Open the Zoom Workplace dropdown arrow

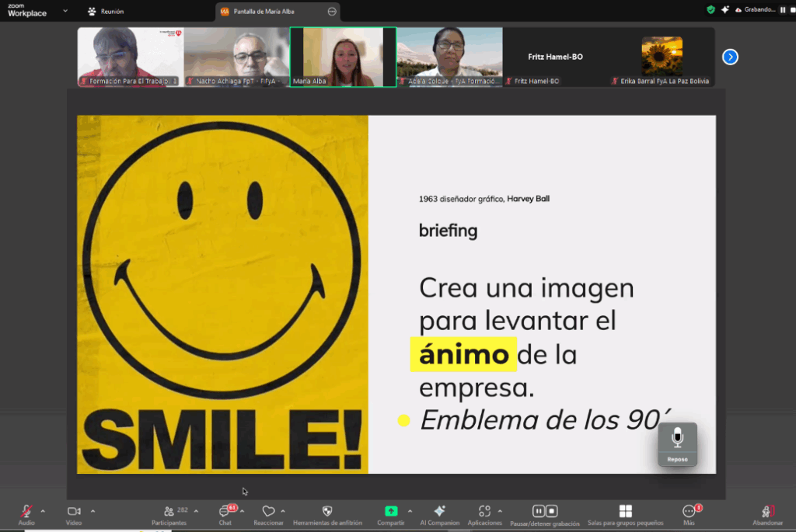click(65, 11)
